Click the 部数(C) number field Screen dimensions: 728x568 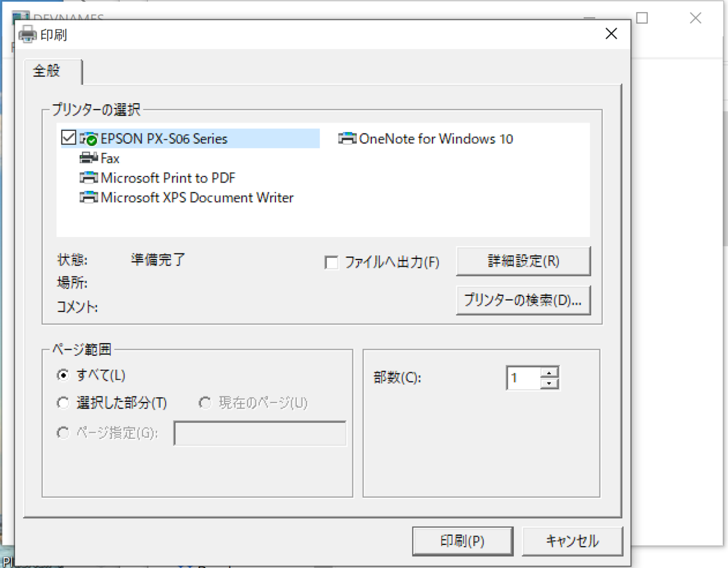(x=523, y=378)
